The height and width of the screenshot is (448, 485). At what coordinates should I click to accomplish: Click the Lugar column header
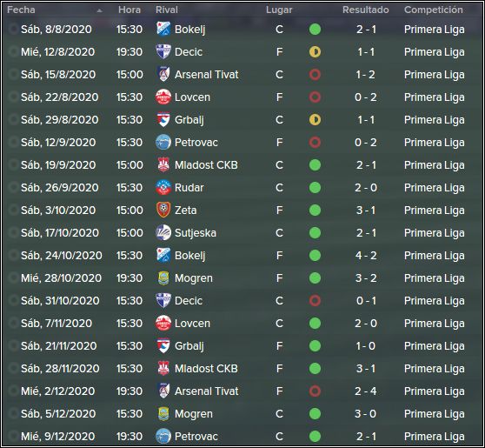click(x=279, y=10)
